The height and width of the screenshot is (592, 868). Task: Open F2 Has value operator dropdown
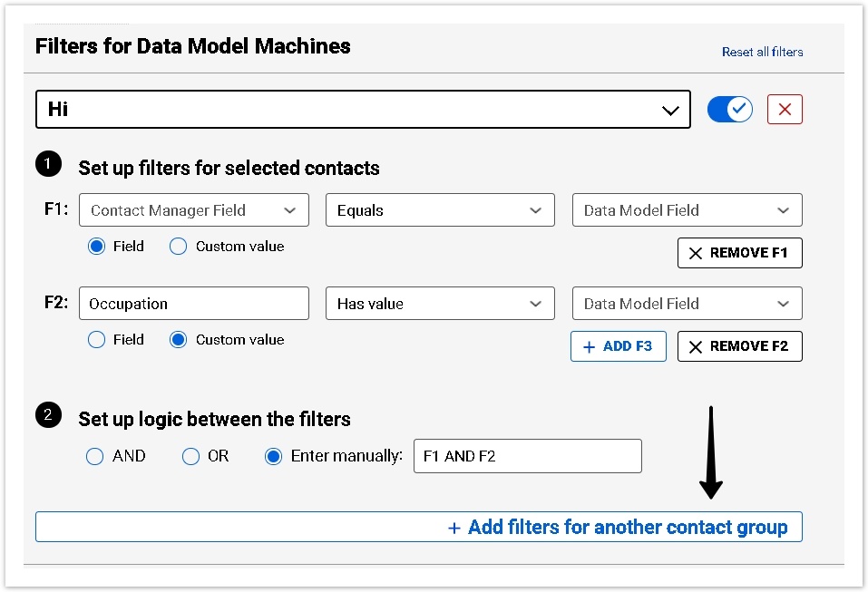[440, 304]
